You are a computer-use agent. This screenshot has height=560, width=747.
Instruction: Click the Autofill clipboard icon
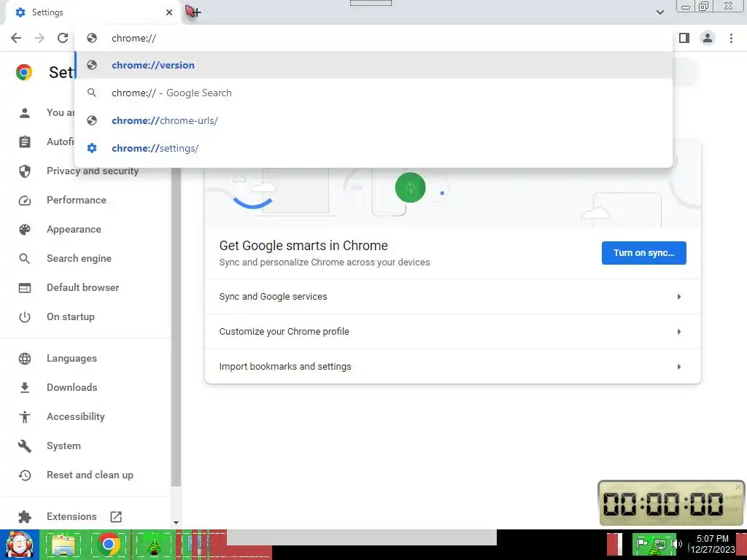(24, 142)
